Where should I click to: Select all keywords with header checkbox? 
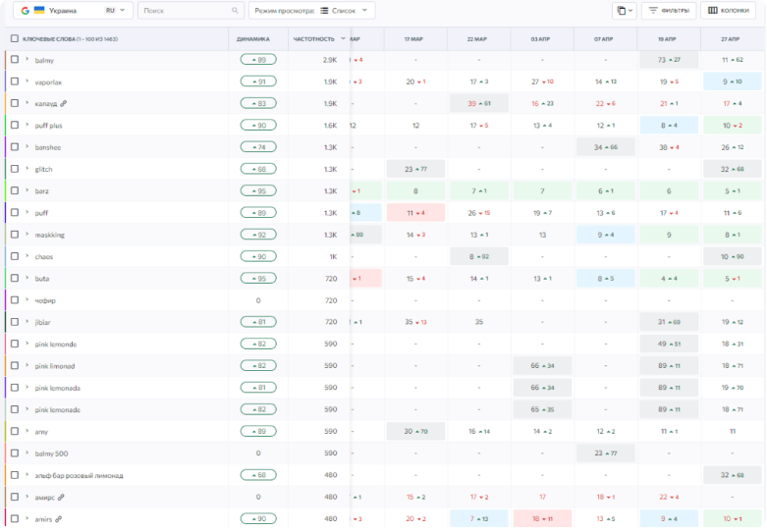tap(15, 38)
